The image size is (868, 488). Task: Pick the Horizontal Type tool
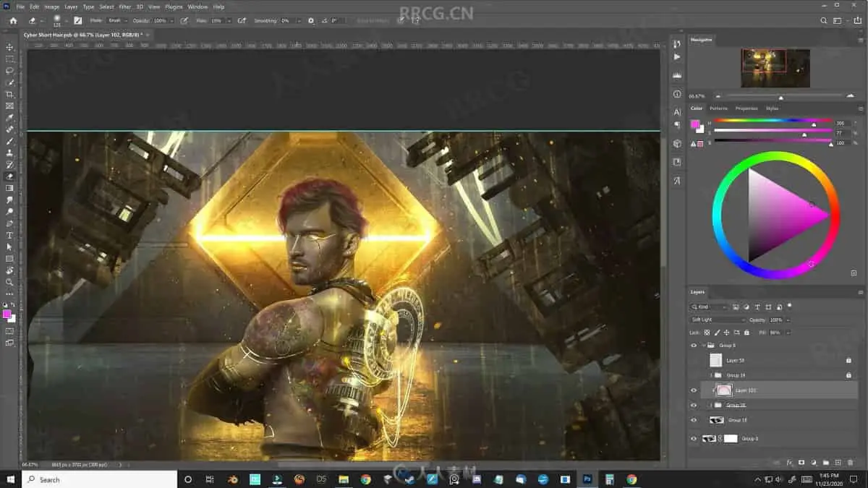[9, 235]
